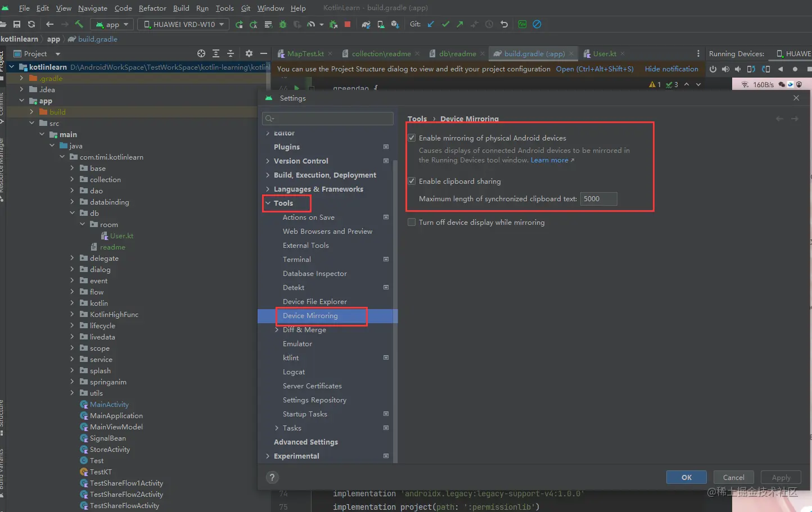Screen dimensions: 812x512
Task: Expand the collection package folder
Action: click(72, 179)
